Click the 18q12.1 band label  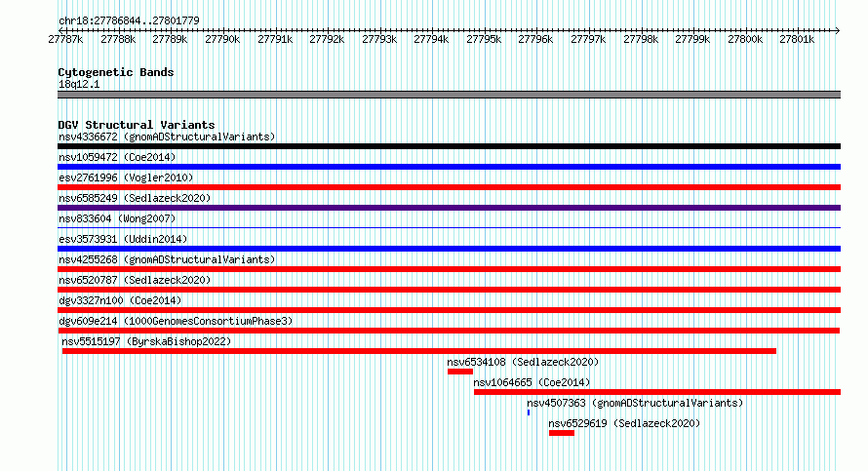tap(79, 85)
